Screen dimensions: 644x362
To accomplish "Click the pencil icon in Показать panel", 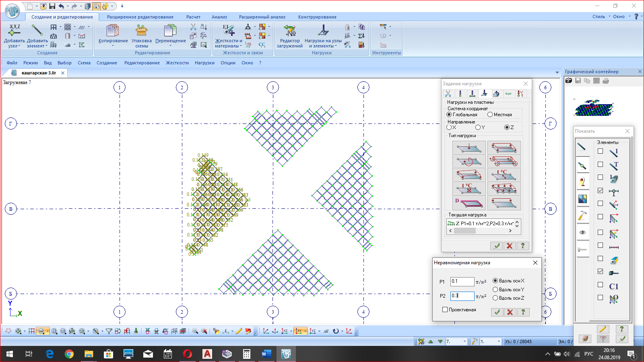I will (602, 329).
